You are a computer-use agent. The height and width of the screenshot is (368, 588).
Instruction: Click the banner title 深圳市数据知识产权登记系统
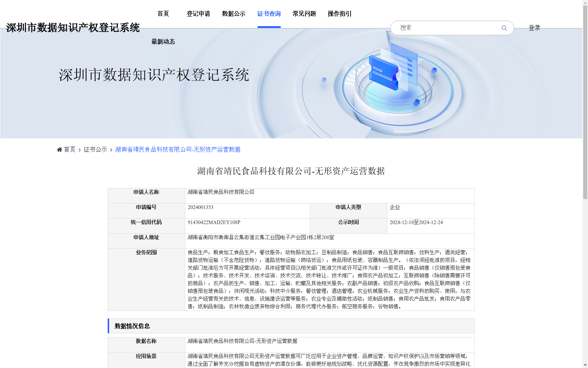point(154,75)
